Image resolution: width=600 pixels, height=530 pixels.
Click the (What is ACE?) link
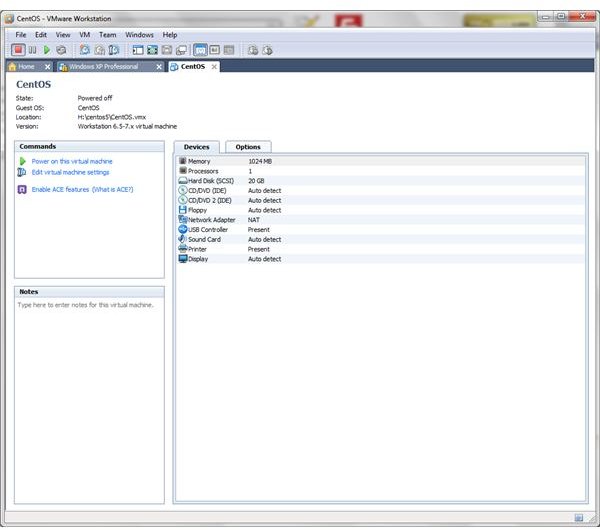pos(112,189)
